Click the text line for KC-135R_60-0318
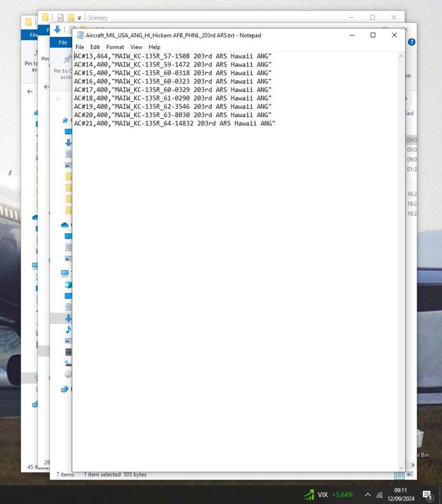This screenshot has height=504, width=442. [x=173, y=73]
